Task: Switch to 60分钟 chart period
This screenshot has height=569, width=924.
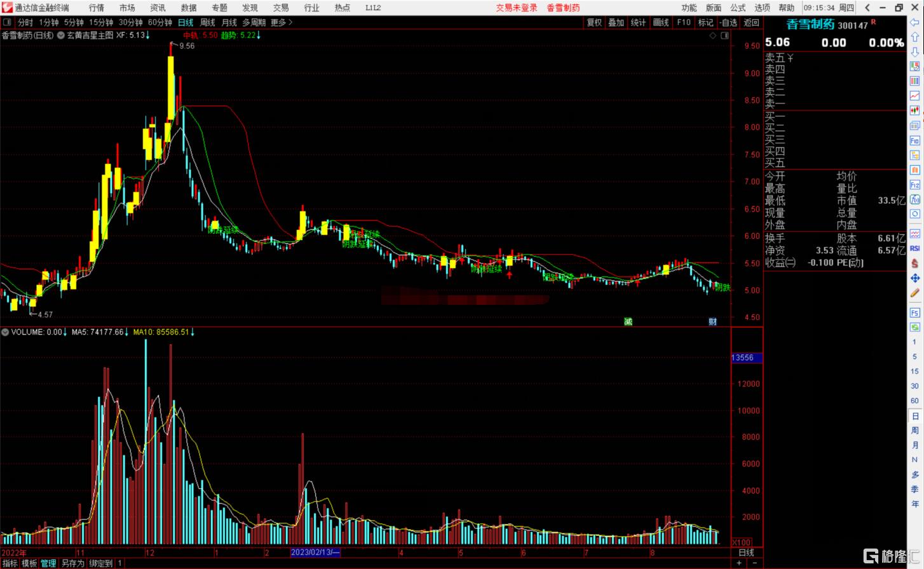Action: pyautogui.click(x=160, y=22)
